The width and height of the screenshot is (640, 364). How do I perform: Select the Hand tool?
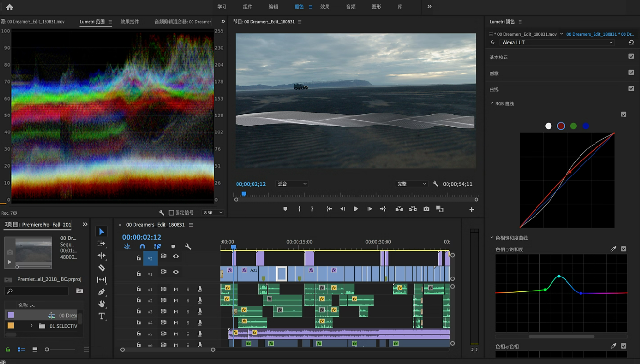pos(102,304)
